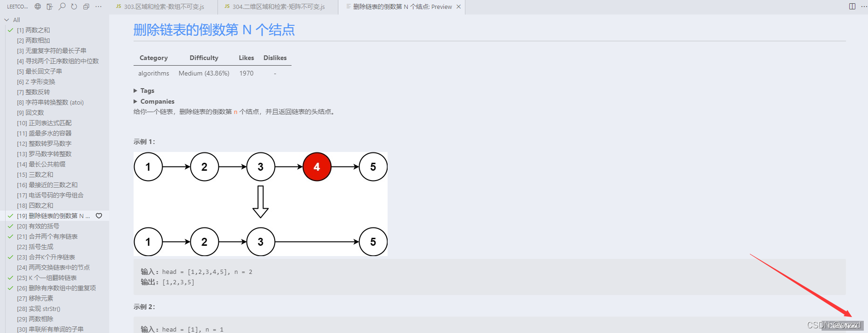Open problem [18] 四数之和
The image size is (868, 333).
(35, 205)
